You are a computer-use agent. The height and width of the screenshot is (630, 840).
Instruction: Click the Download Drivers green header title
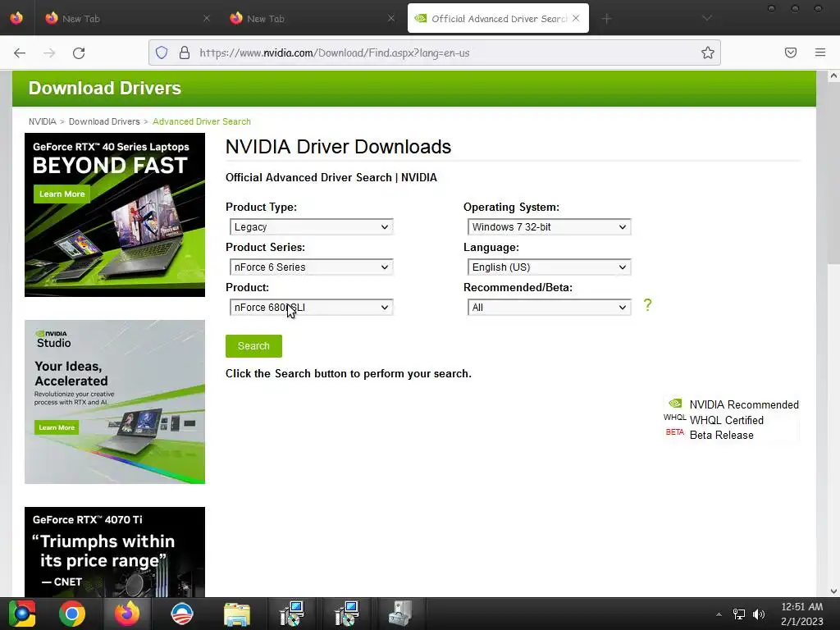[105, 88]
